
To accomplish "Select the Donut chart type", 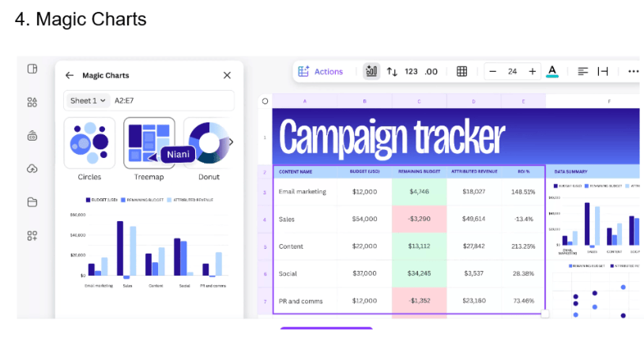I will pos(209,142).
